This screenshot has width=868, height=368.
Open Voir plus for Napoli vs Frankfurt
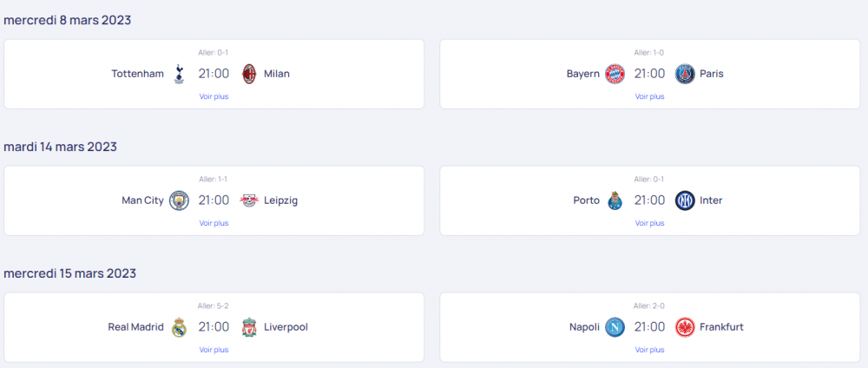tap(649, 350)
